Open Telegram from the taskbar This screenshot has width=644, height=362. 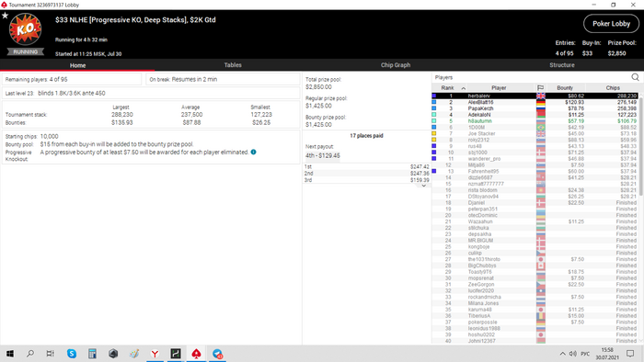point(218,354)
